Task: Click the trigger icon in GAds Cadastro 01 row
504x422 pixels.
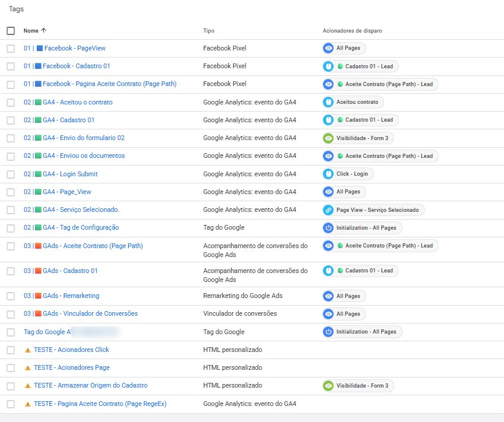Action: pos(328,271)
